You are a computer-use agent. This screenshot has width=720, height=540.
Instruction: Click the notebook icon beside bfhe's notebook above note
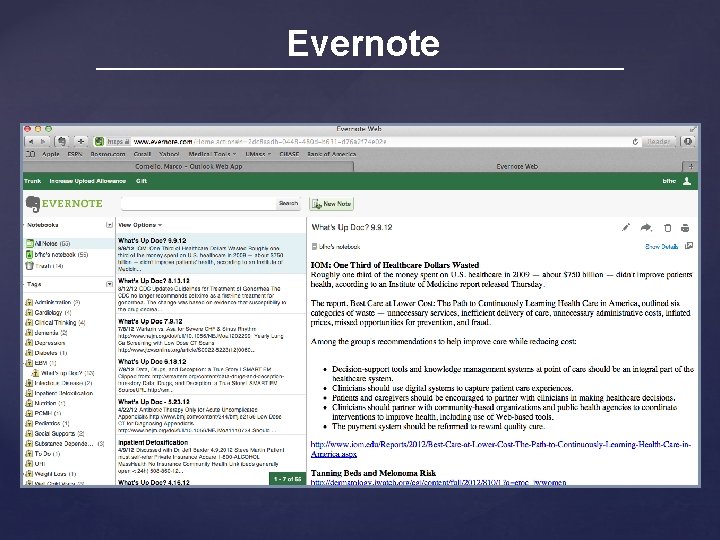point(315,247)
